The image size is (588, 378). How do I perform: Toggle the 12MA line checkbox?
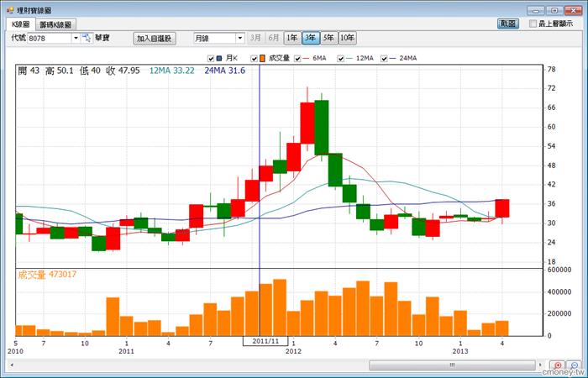click(x=340, y=59)
